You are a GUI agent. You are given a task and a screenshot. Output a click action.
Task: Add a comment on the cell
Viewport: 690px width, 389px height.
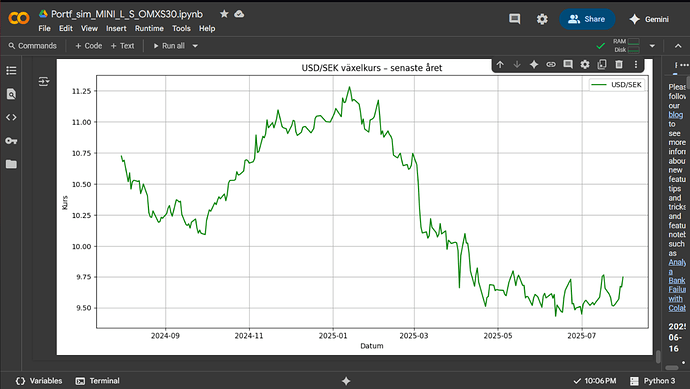pyautogui.click(x=568, y=65)
